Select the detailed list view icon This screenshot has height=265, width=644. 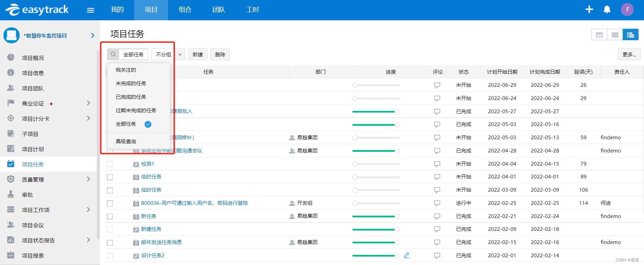[x=630, y=35]
